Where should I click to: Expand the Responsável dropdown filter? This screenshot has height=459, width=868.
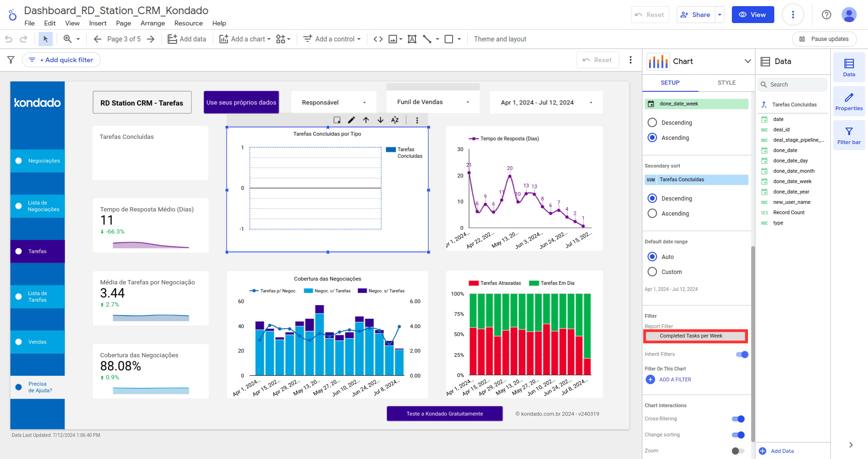tap(333, 103)
